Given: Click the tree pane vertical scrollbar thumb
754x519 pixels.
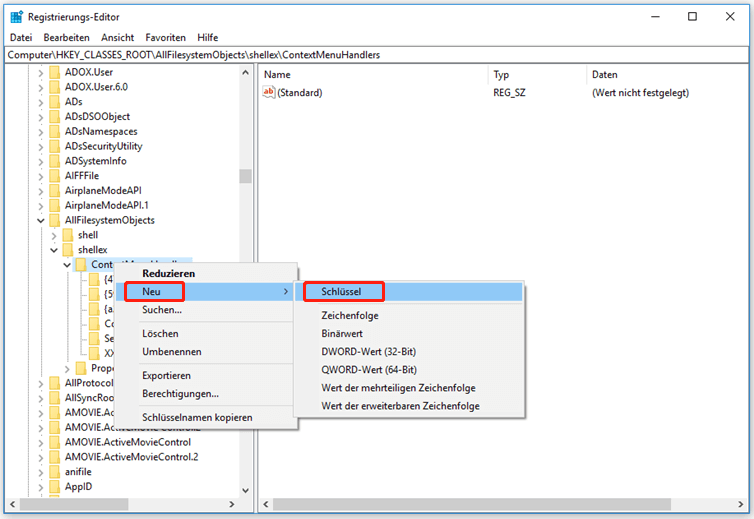Looking at the screenshot, I should [x=245, y=176].
